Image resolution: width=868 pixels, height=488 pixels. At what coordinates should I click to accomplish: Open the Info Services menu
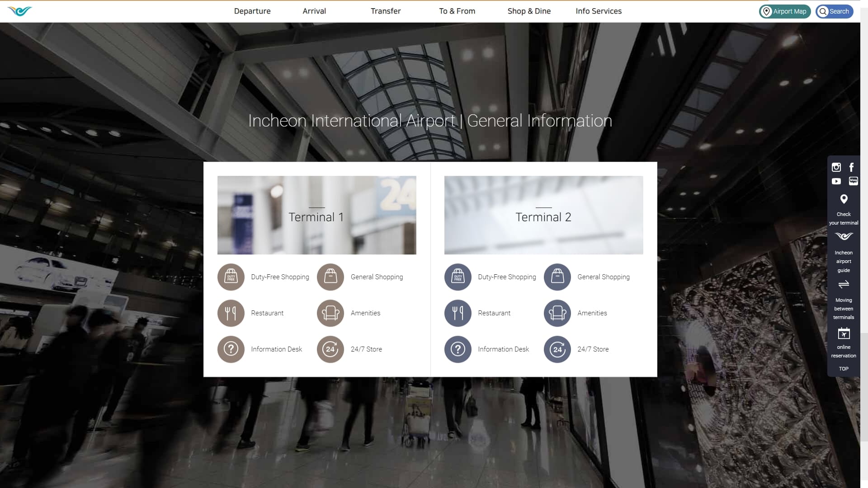(x=599, y=11)
